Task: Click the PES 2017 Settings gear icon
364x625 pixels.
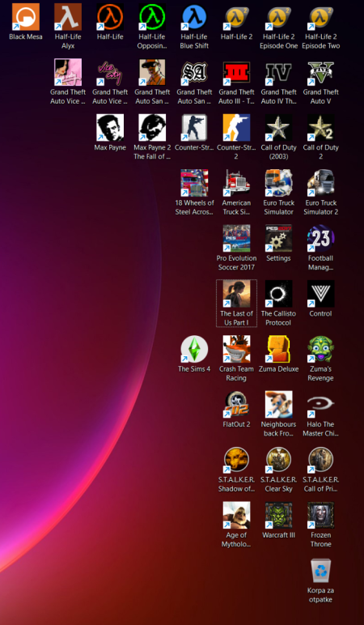Action: point(279,238)
